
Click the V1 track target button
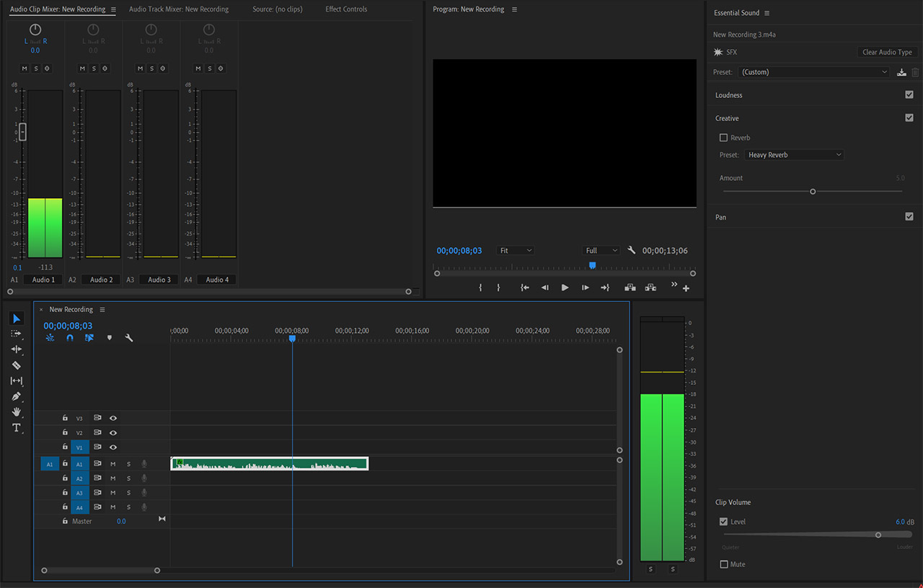[x=80, y=447]
